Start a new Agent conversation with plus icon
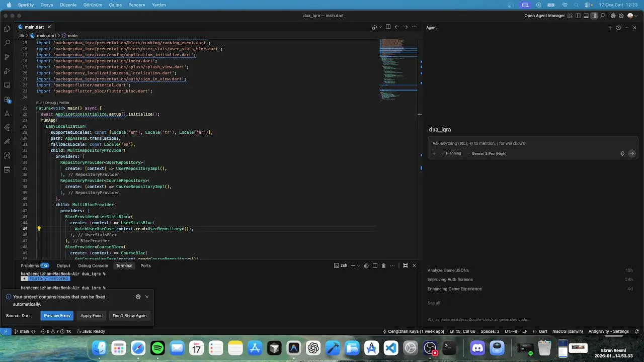The image size is (644, 362). click(x=610, y=28)
